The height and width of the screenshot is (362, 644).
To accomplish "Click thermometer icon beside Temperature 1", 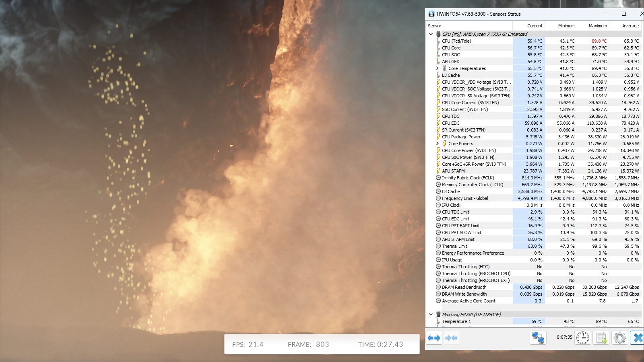I will [438, 321].
